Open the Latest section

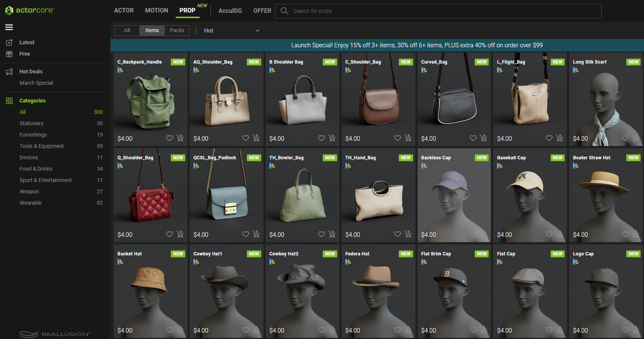point(27,42)
